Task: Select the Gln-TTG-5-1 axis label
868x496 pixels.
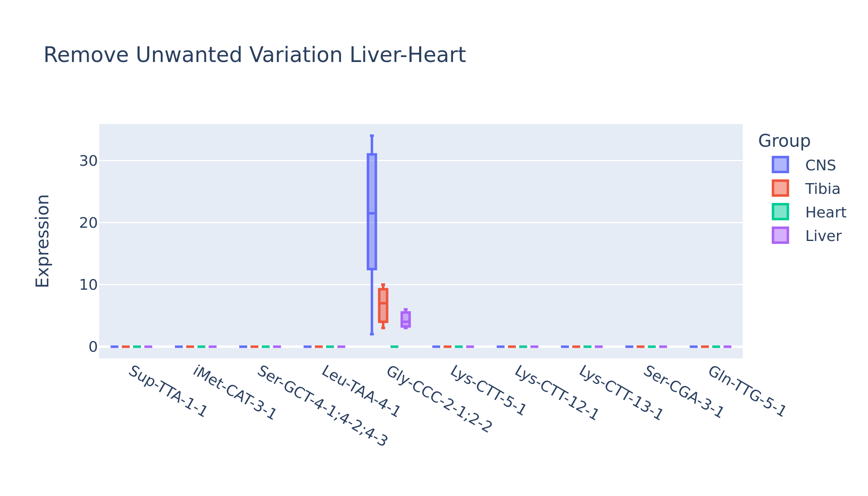Action: 747,391
